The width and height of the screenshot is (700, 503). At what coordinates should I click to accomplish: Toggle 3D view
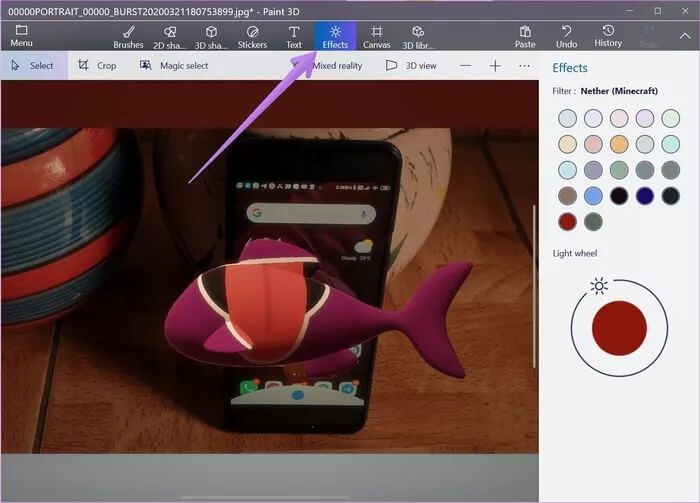(411, 66)
